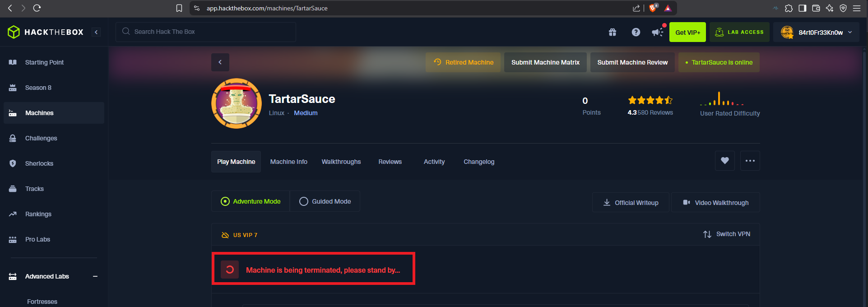The image size is (868, 307).
Task: Click Submit Machine Matrix button
Action: click(x=545, y=62)
